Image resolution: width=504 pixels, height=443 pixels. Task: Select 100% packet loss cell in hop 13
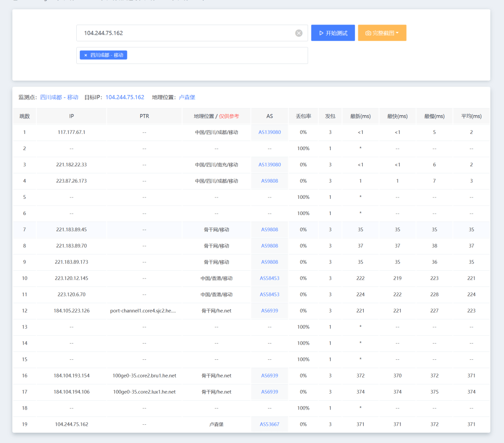303,327
